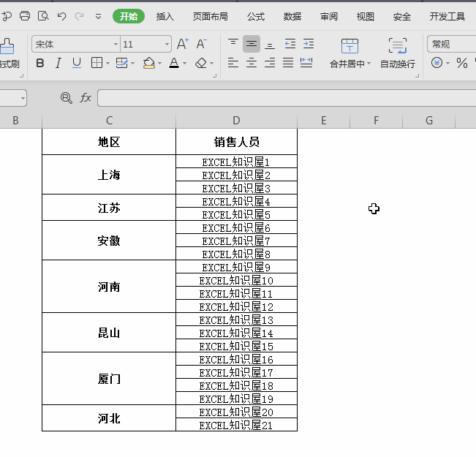
Task: Click the Print icon in quick toolbar
Action: (25, 16)
